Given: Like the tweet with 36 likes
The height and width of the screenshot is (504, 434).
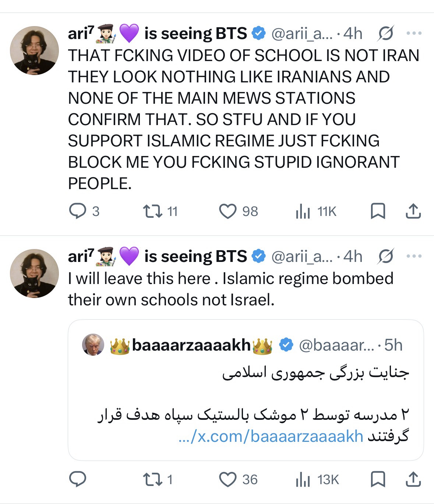Looking at the screenshot, I should 227,479.
